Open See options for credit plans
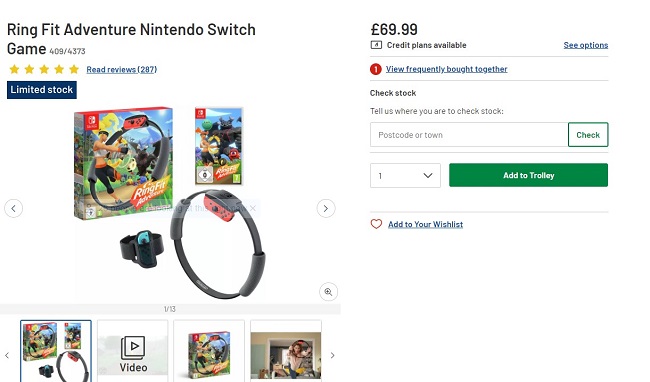The height and width of the screenshot is (382, 650). [x=586, y=45]
